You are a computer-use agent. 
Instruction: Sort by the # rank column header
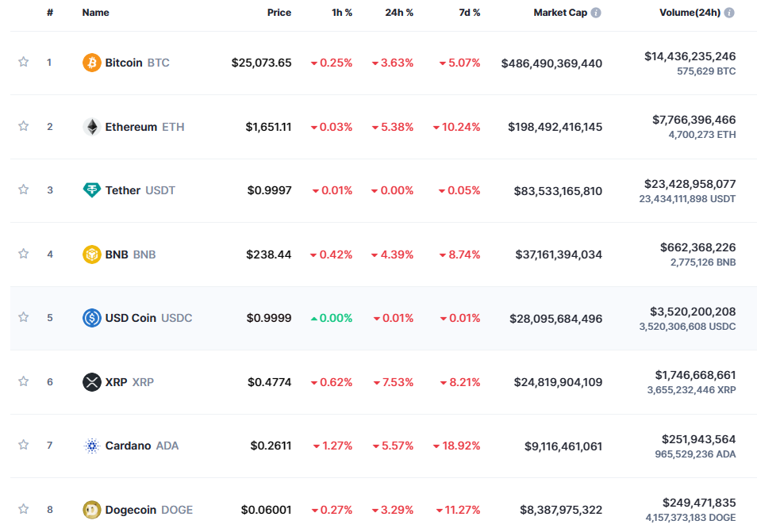tap(50, 13)
